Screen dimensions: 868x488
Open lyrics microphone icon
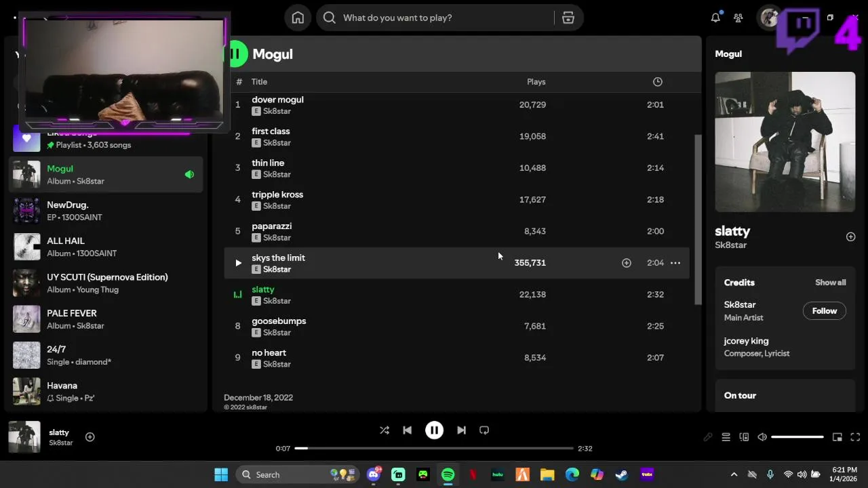tap(708, 437)
